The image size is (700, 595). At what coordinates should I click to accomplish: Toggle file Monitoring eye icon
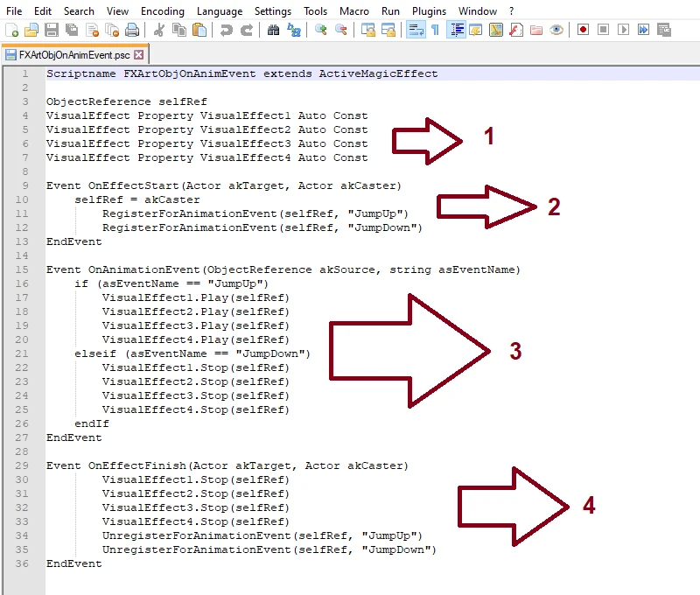(x=556, y=30)
